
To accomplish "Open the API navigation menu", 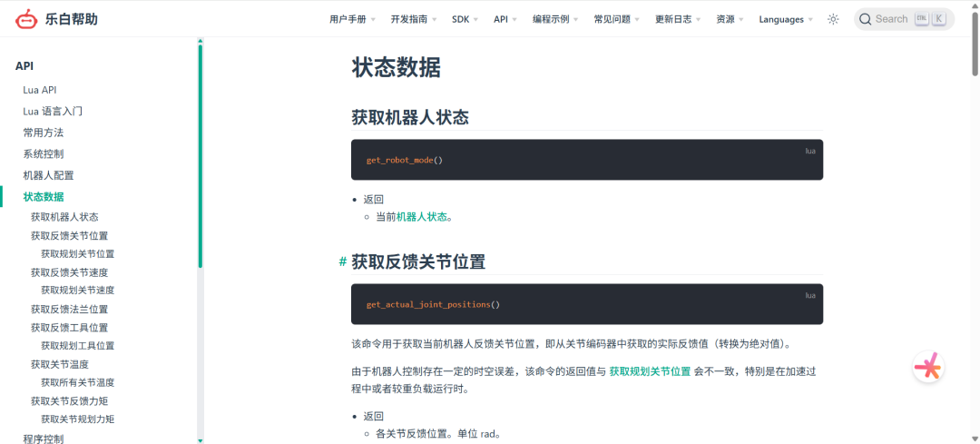I will pos(505,19).
